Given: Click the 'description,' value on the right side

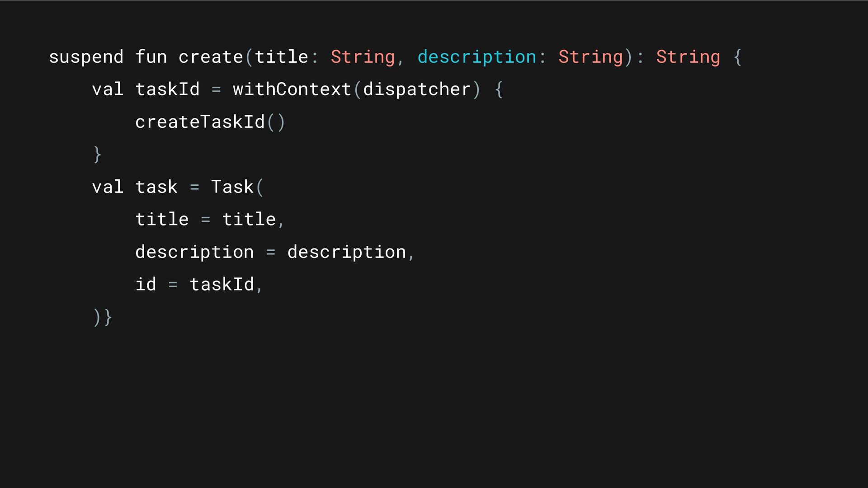Looking at the screenshot, I should point(351,253).
